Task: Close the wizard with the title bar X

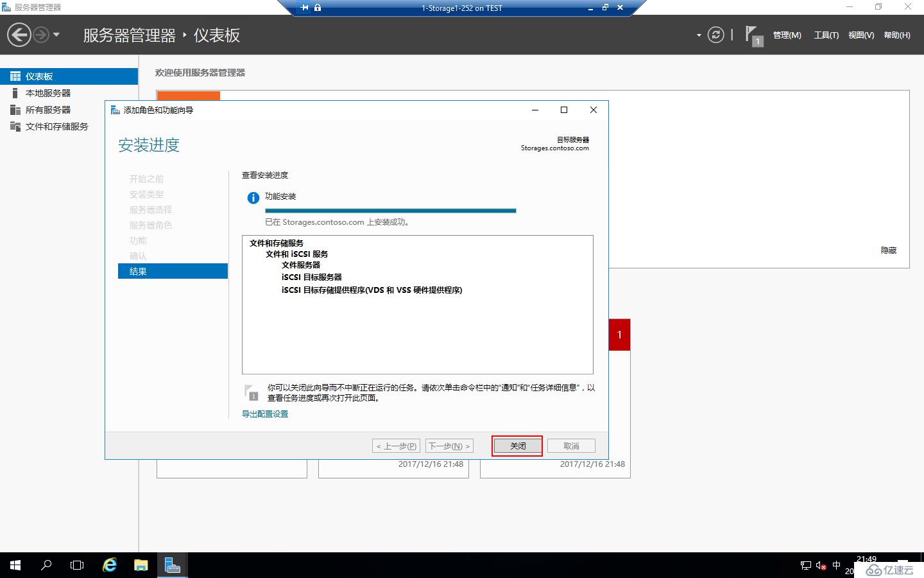Action: pos(594,110)
